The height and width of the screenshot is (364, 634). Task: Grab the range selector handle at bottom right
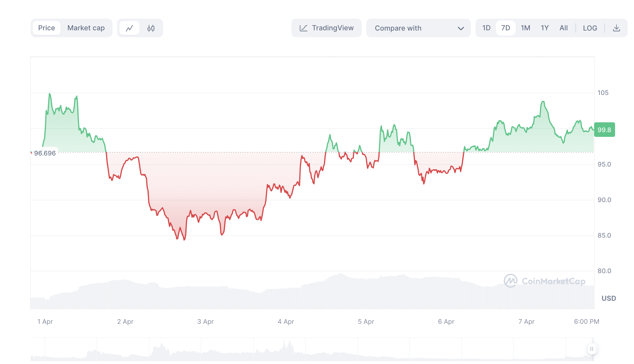[x=592, y=349]
